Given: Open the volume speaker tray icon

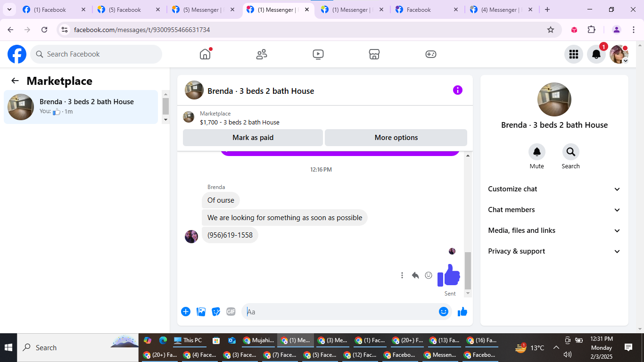Looking at the screenshot, I should [x=568, y=354].
